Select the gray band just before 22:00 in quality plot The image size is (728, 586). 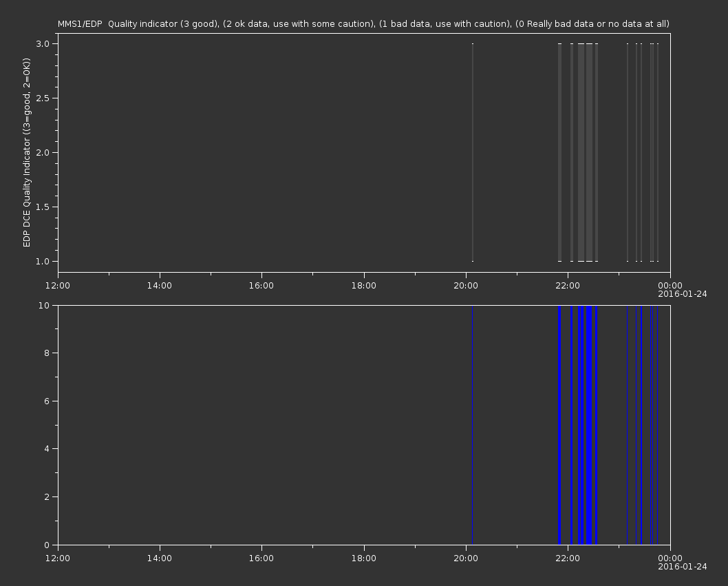tap(559, 152)
